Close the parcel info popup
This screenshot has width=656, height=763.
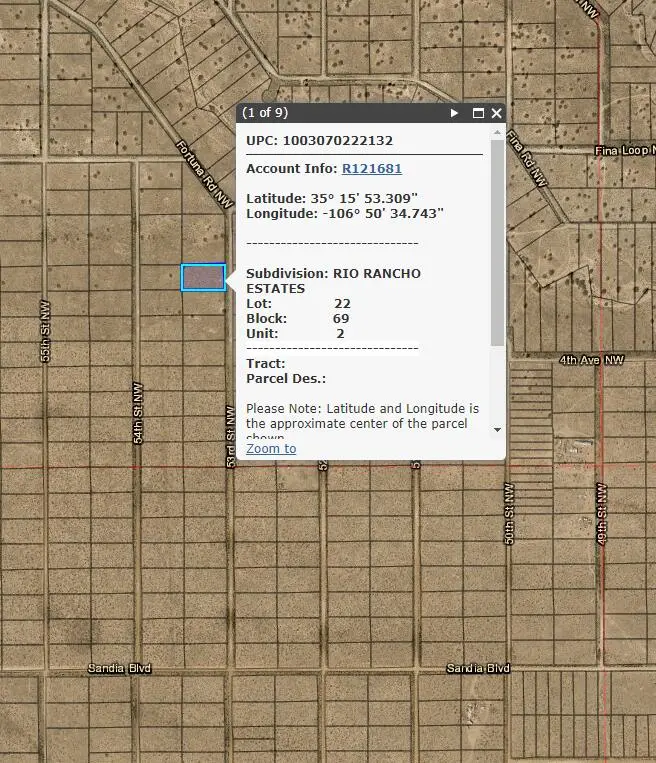(x=496, y=114)
